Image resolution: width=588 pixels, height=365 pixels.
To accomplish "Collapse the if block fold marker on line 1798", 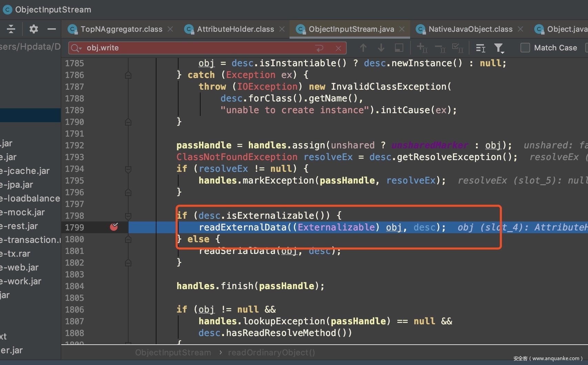I will click(x=128, y=216).
